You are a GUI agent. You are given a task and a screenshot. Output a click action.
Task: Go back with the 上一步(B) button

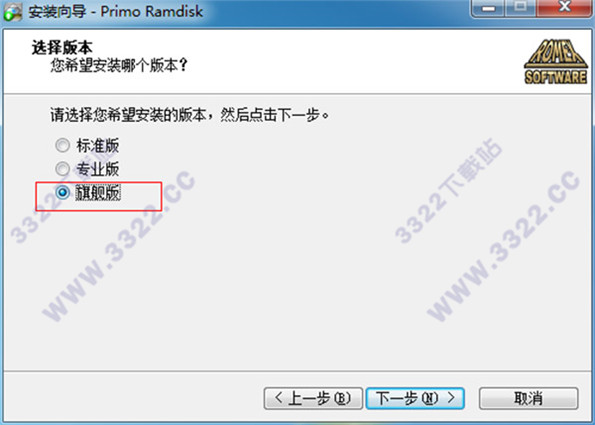click(313, 398)
